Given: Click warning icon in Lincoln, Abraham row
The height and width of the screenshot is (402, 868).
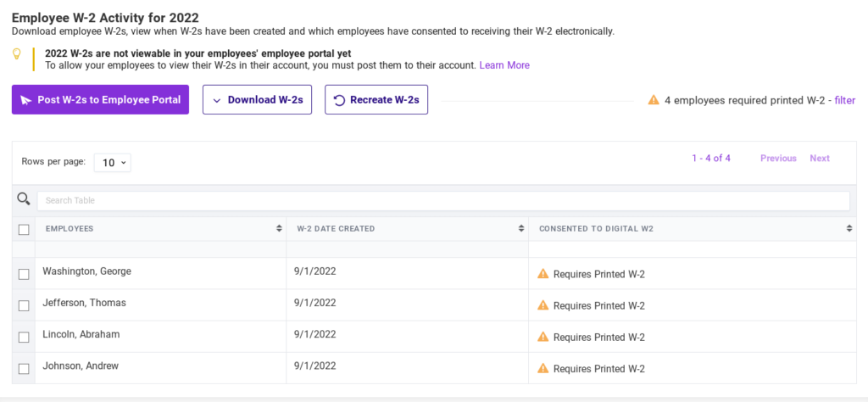Looking at the screenshot, I should [543, 337].
